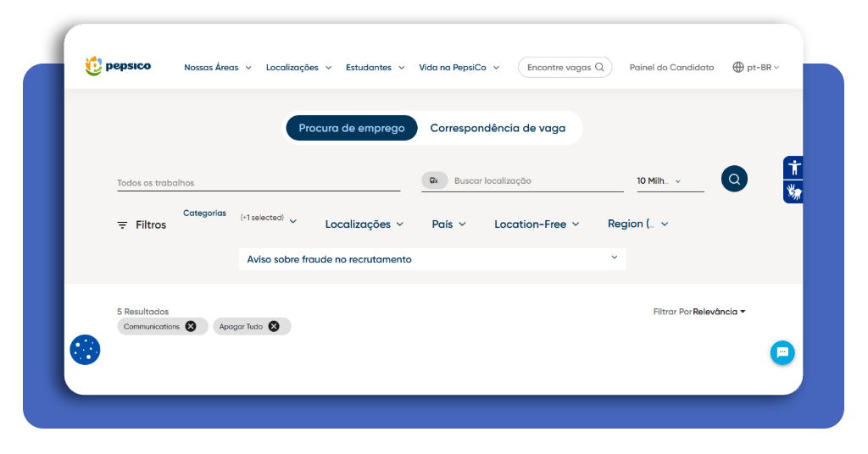Screen dimensions: 868x454
Task: Expand the Location-Free filter dropdown
Action: [x=537, y=224]
